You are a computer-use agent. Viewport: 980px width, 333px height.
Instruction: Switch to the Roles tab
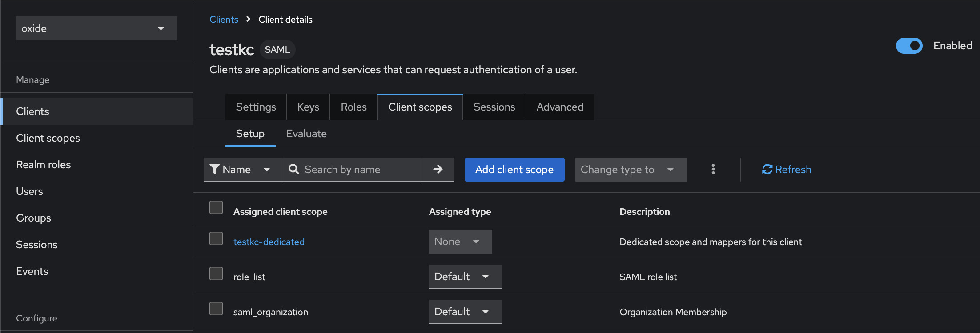[x=353, y=107]
